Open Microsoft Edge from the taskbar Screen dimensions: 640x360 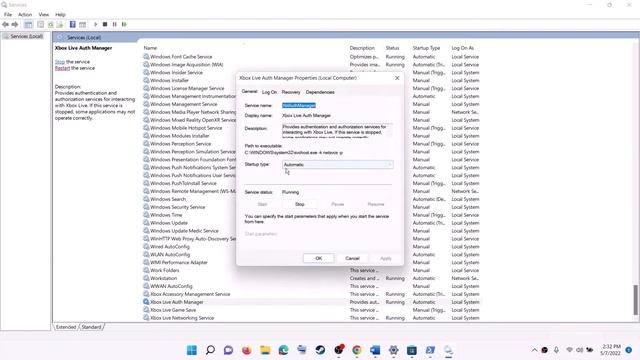pos(283,350)
